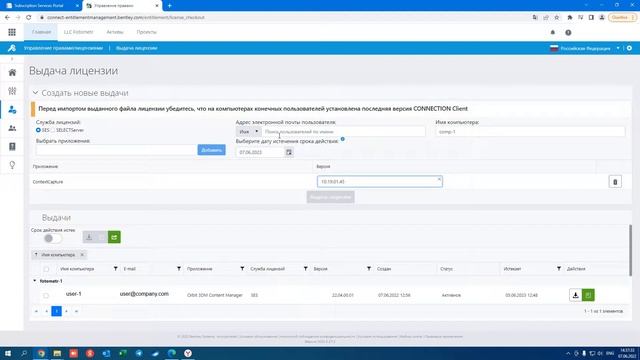Go to next page in pagination
This screenshot has height=360, width=640.
click(67, 311)
